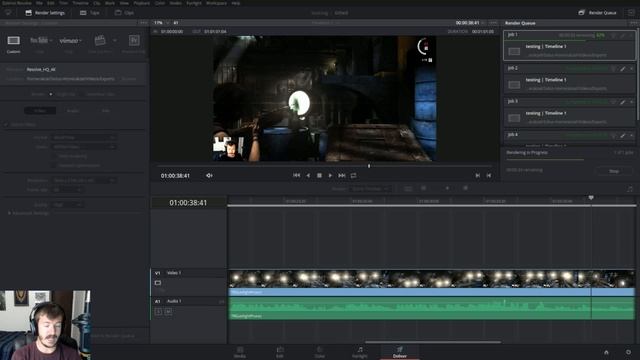Image resolution: width=640 pixels, height=360 pixels.
Task: Select the Premiere XML preset icon
Action: coord(134,40)
